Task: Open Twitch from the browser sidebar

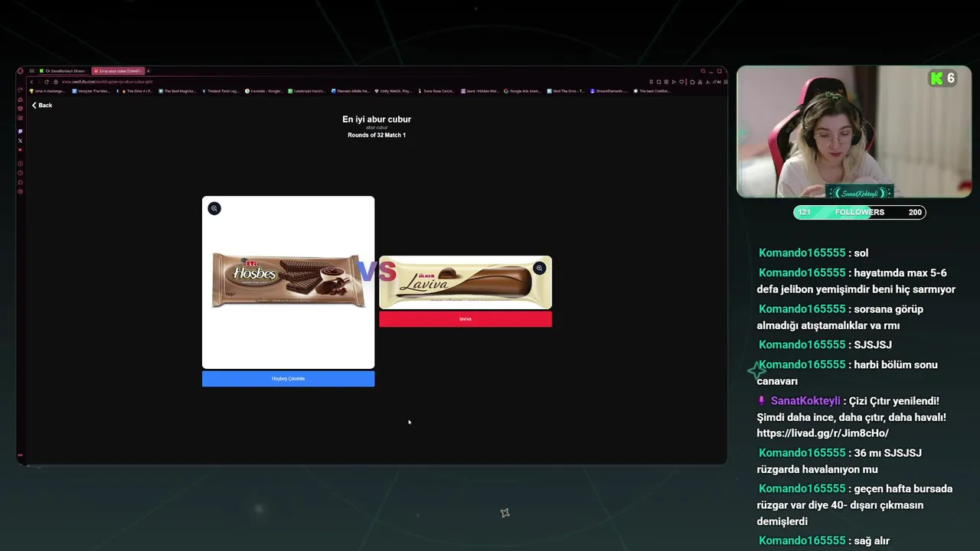Action: pyautogui.click(x=20, y=131)
